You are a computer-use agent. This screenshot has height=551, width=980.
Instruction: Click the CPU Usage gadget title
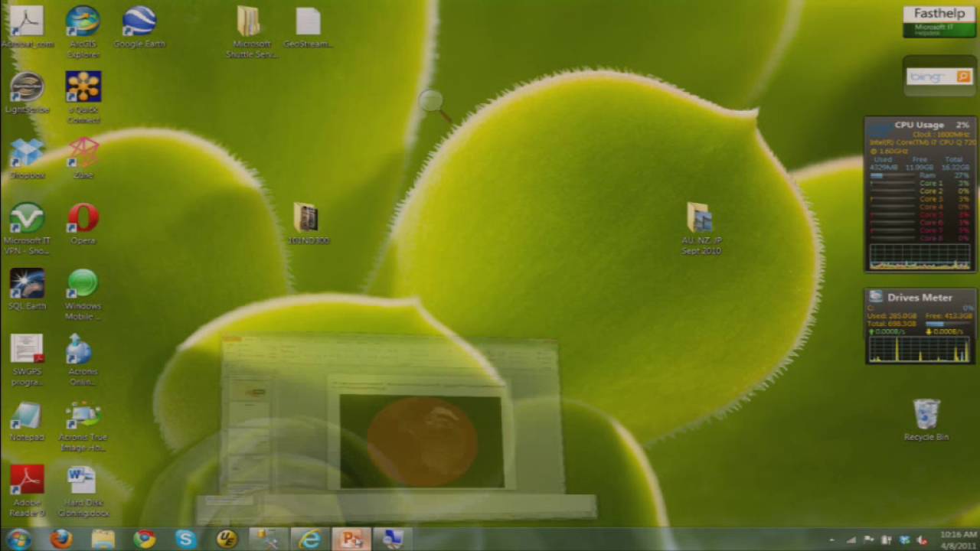920,124
